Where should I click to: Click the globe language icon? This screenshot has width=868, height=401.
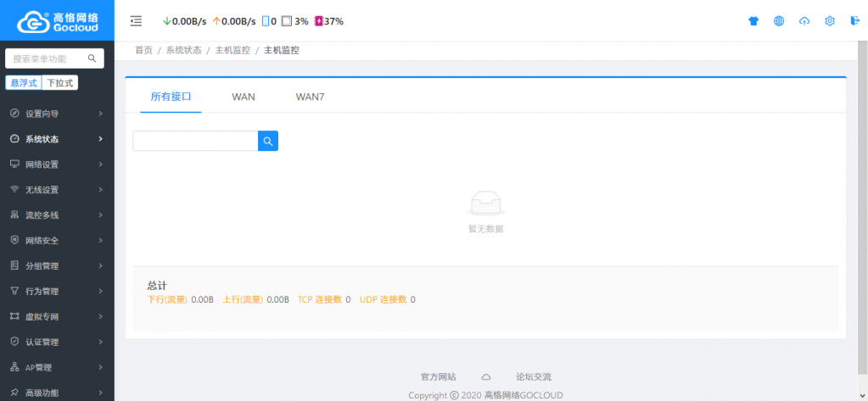click(779, 21)
